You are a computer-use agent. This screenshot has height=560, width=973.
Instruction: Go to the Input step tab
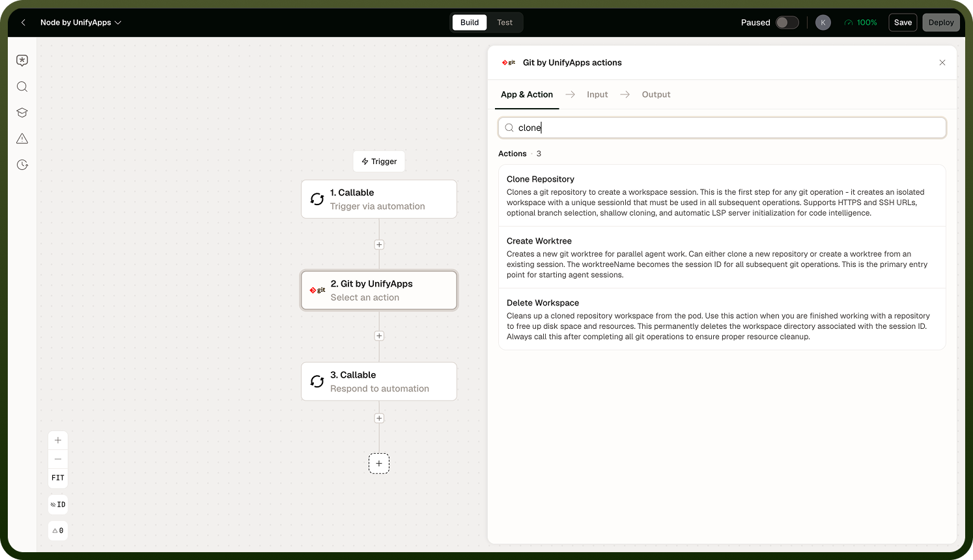(x=597, y=94)
